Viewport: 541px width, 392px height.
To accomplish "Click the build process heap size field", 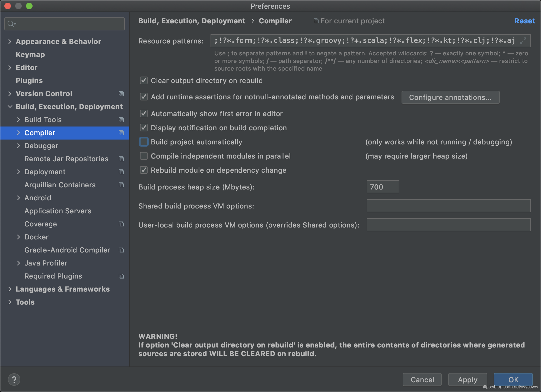I will [x=383, y=187].
